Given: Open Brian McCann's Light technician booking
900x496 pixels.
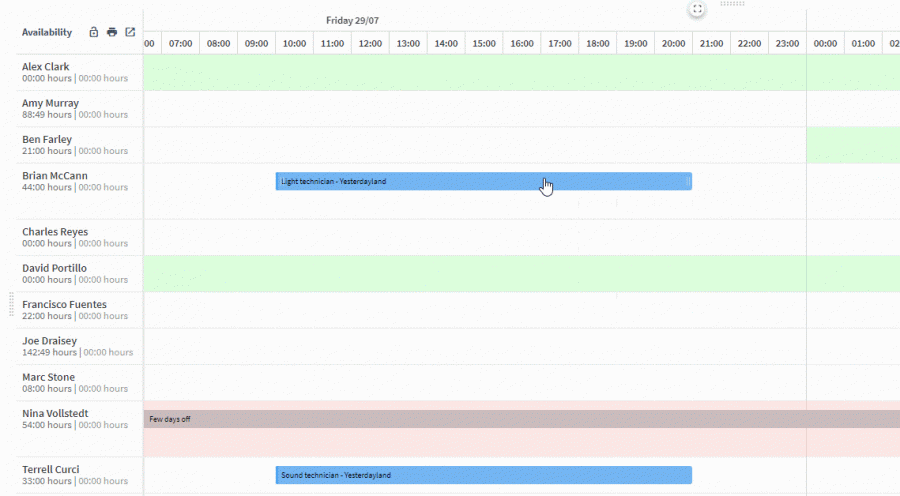Looking at the screenshot, I should (483, 181).
